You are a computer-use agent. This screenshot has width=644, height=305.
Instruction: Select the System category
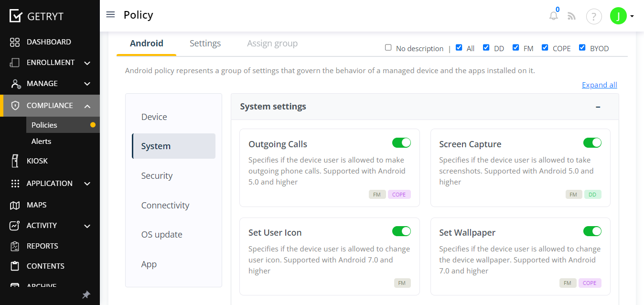[x=173, y=146]
